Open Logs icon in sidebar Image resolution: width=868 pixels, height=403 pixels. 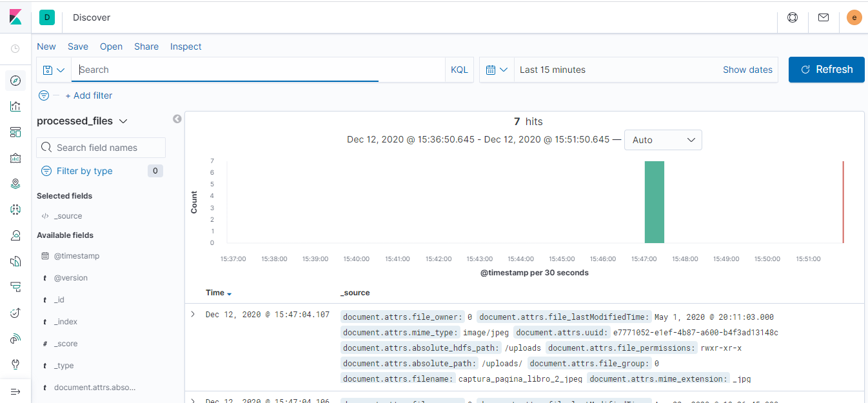(15, 261)
